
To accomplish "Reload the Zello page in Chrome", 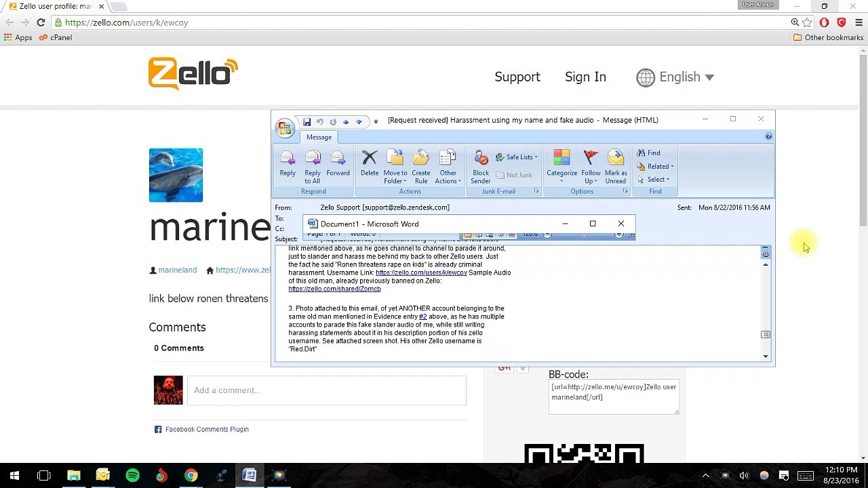I will tap(41, 22).
